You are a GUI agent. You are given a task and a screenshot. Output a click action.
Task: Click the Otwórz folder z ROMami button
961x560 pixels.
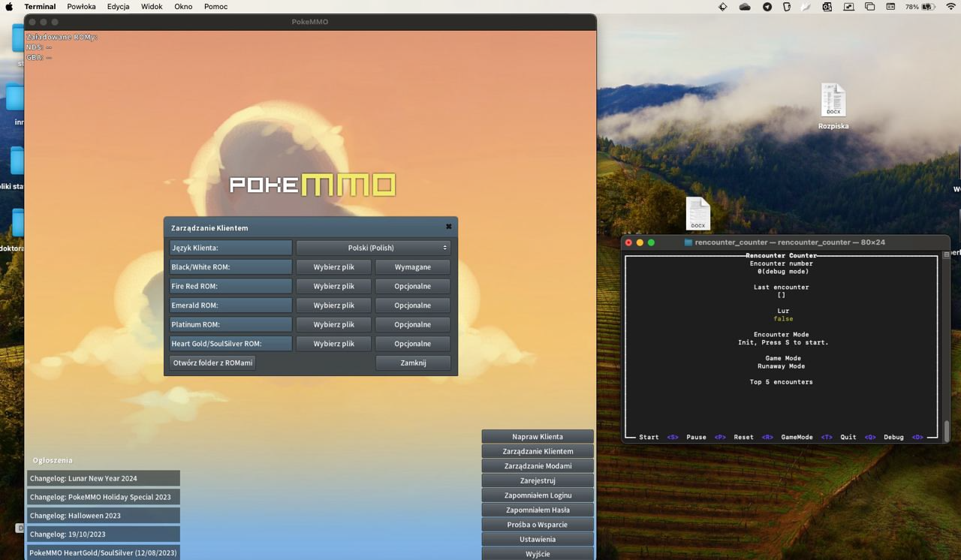(212, 363)
